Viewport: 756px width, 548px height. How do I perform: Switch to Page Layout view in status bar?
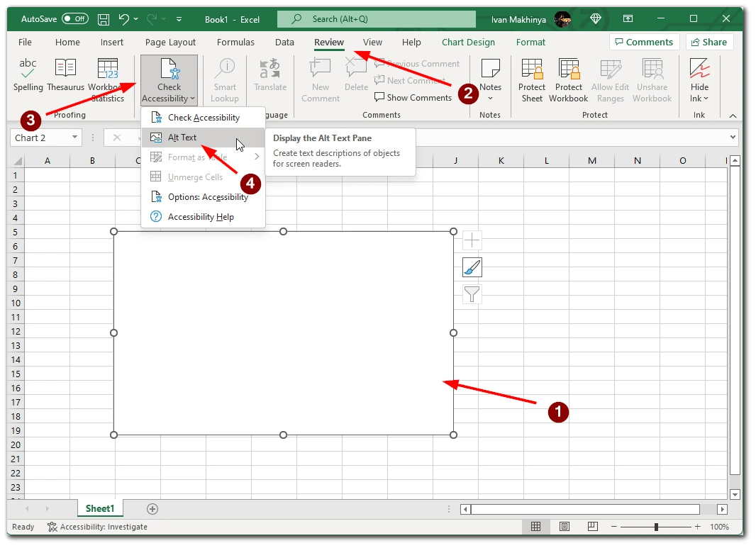(564, 527)
